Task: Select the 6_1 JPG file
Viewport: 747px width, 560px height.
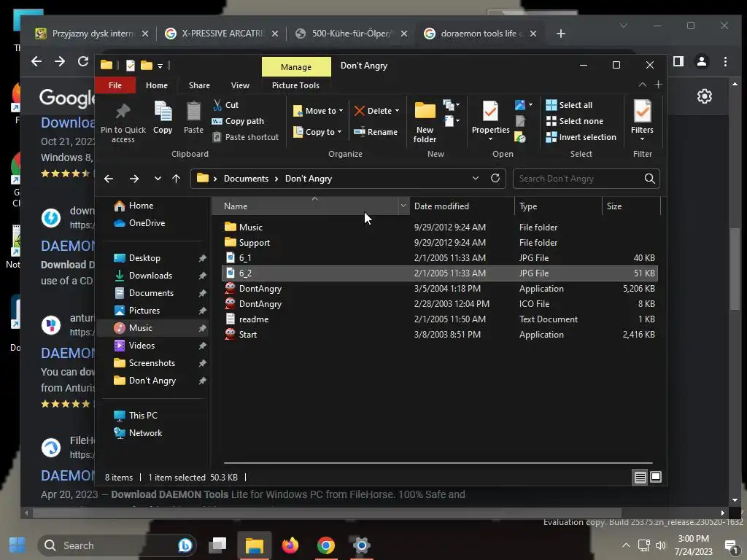Action: (439, 257)
